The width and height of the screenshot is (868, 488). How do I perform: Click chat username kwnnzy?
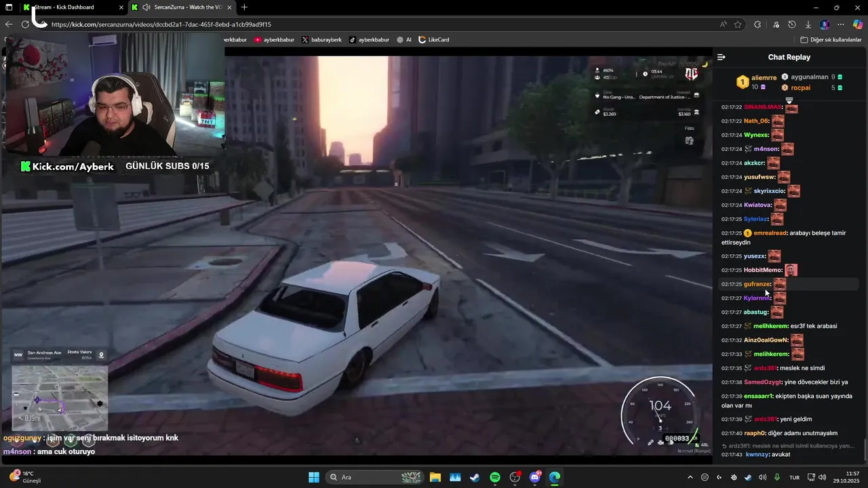pyautogui.click(x=757, y=454)
